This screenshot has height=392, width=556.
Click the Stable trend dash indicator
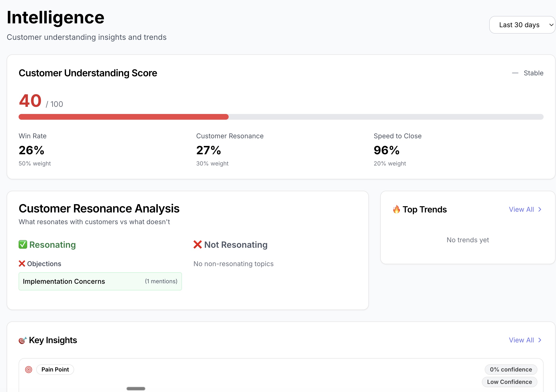515,73
